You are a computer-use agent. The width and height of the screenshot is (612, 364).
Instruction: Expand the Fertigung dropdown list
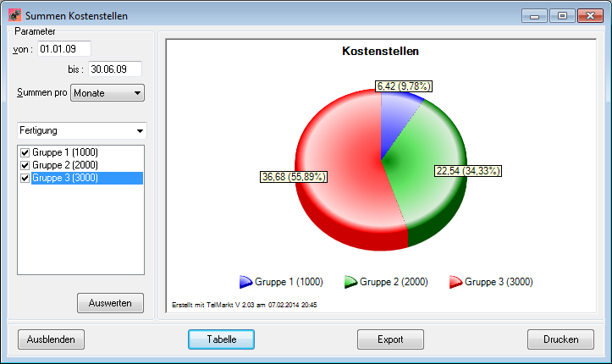point(81,131)
